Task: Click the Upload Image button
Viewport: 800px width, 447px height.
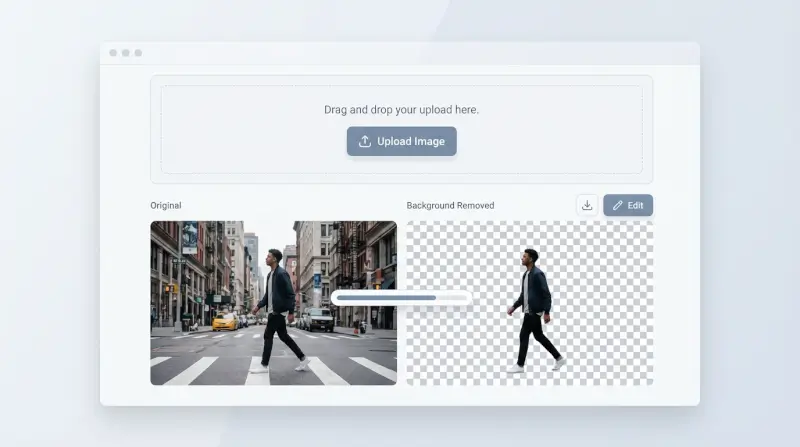Action: [402, 141]
